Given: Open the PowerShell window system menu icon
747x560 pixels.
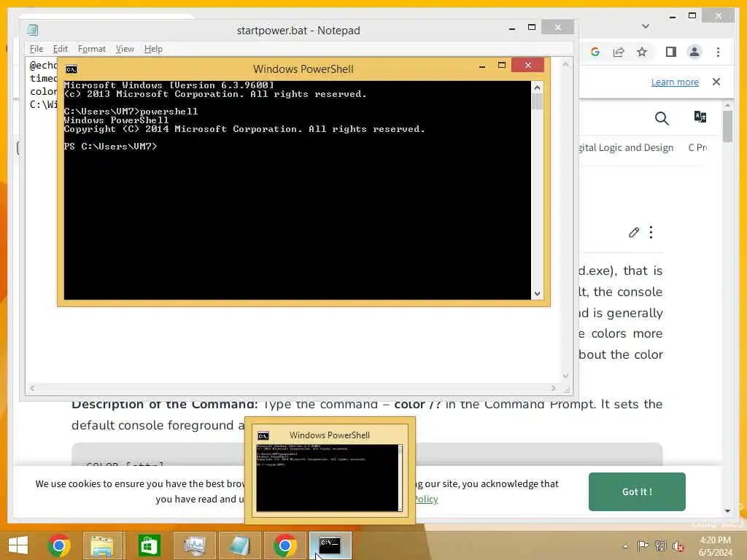Looking at the screenshot, I should click(x=71, y=69).
